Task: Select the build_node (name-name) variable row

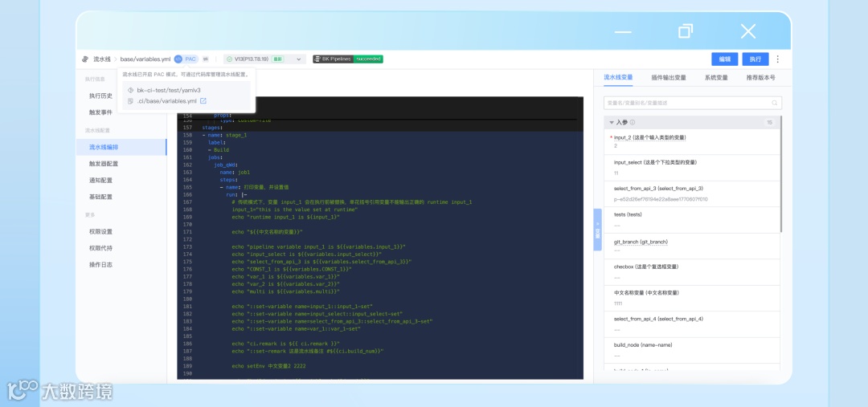Action: point(692,350)
